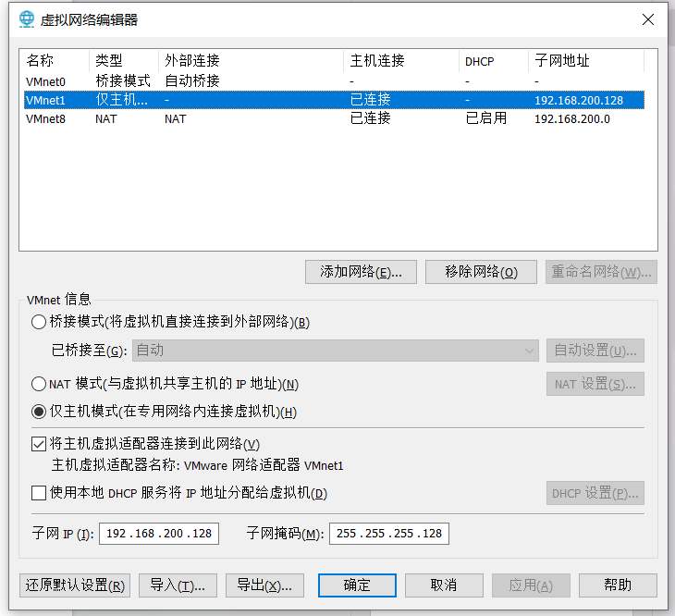The height and width of the screenshot is (616, 675).
Task: Click the DHCP column header
Action: [x=494, y=61]
